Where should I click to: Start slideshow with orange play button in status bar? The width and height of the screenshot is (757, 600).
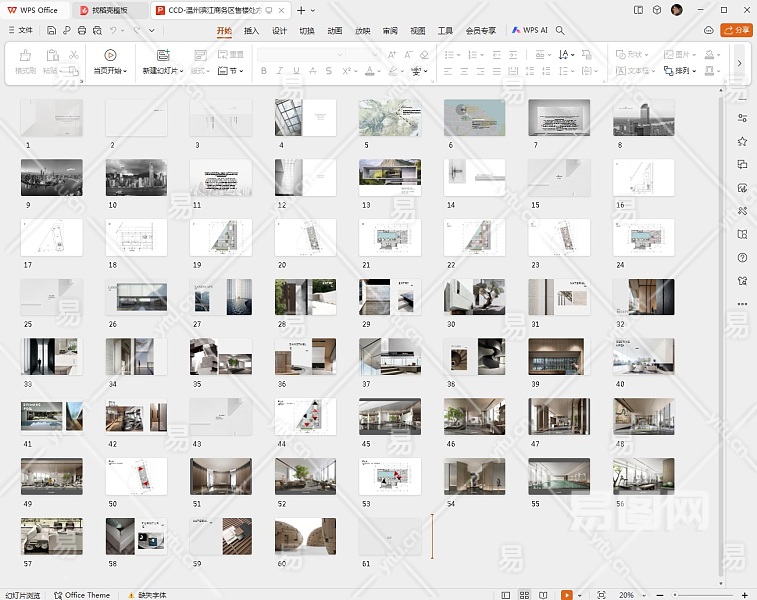(x=566, y=595)
